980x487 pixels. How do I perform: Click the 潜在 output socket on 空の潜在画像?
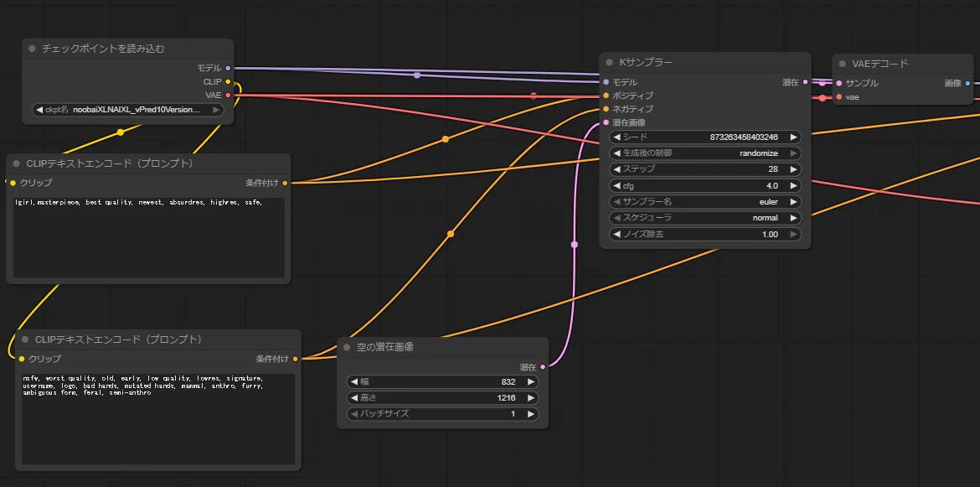[543, 367]
